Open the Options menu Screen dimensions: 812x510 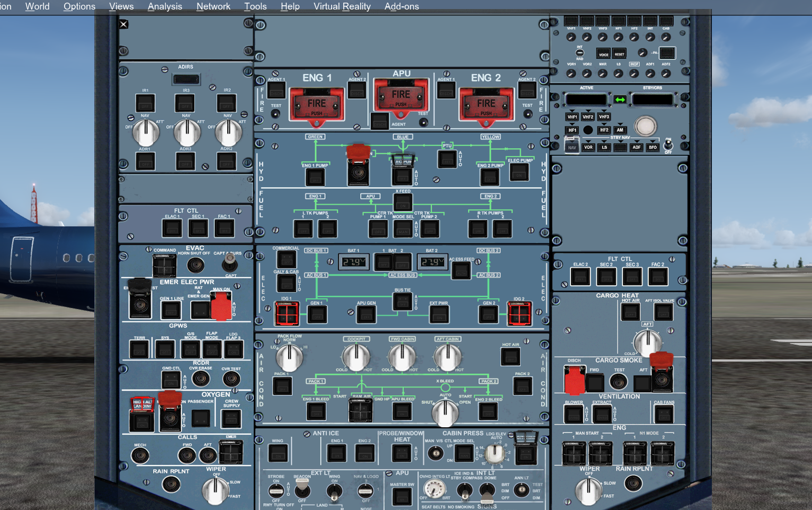click(x=79, y=6)
